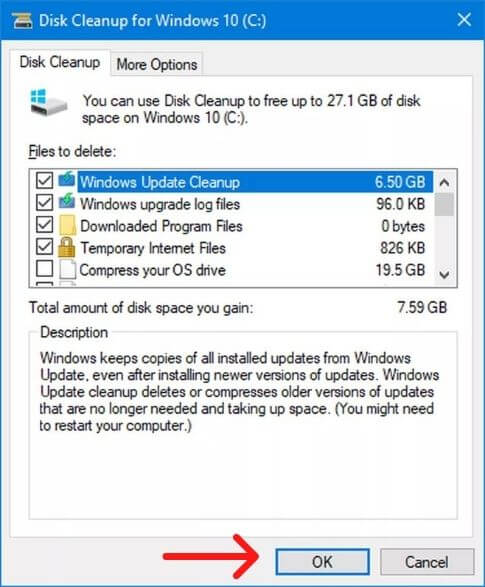Click the Downloaded Program Files folder icon
Viewport: 485px width, 587px height.
pyautogui.click(x=67, y=225)
